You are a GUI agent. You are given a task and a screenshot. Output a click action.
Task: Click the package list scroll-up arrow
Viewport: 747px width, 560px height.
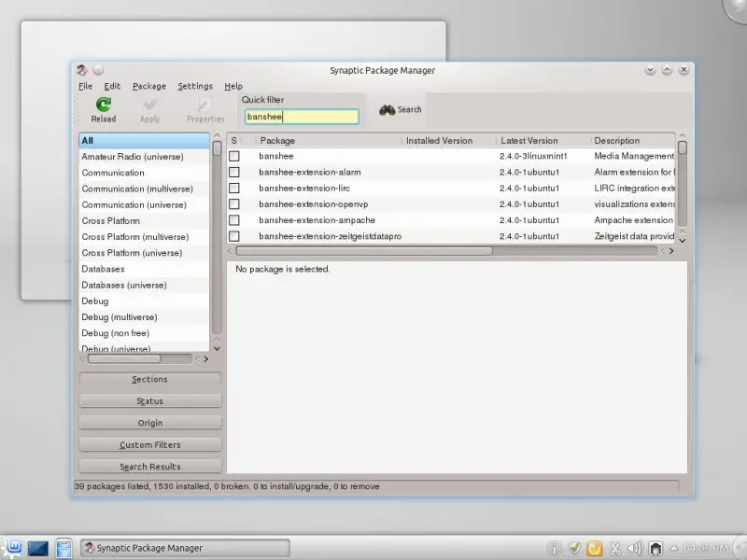click(683, 135)
